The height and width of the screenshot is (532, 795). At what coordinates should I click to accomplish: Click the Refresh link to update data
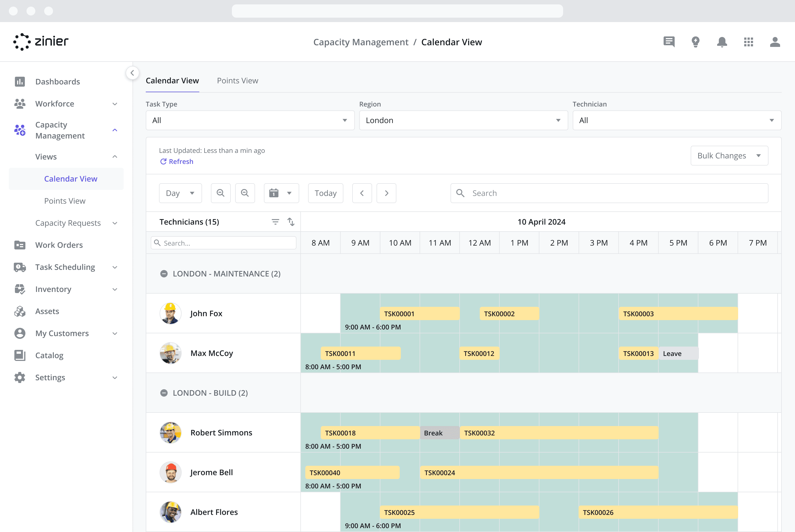[176, 161]
